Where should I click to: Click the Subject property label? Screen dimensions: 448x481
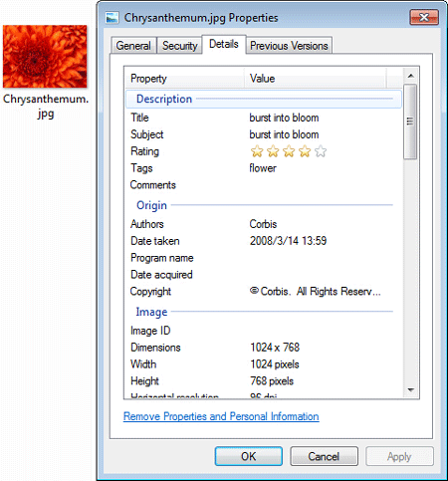click(146, 134)
